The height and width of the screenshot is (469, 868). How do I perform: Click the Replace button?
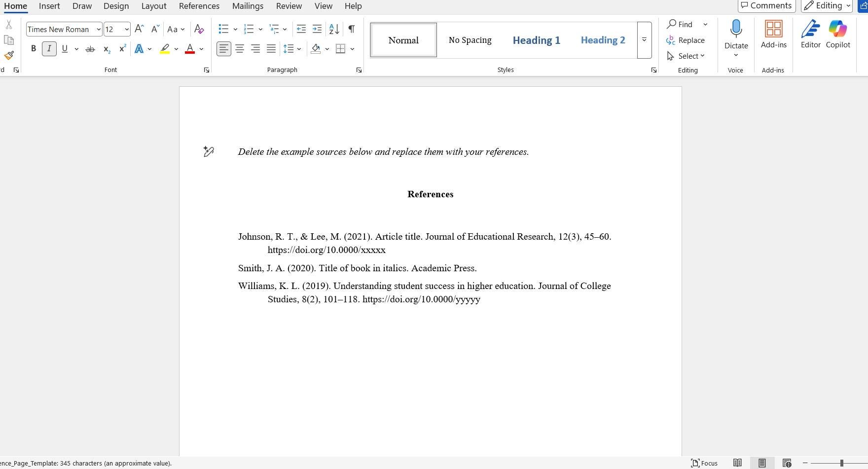point(686,40)
